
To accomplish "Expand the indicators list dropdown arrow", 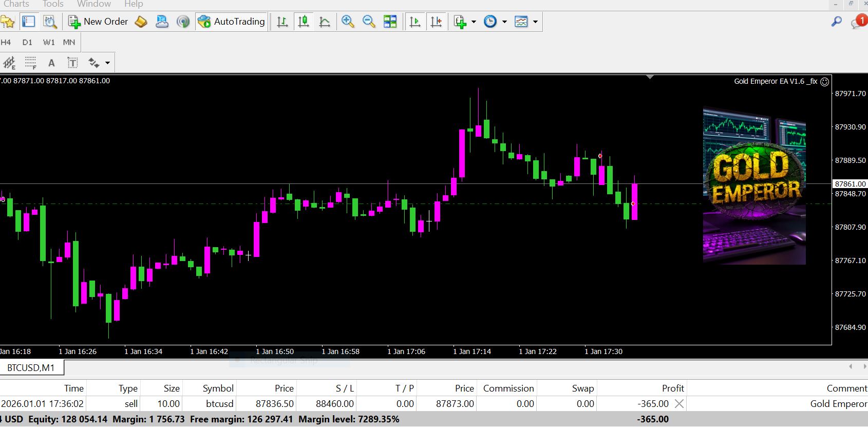I will [474, 22].
